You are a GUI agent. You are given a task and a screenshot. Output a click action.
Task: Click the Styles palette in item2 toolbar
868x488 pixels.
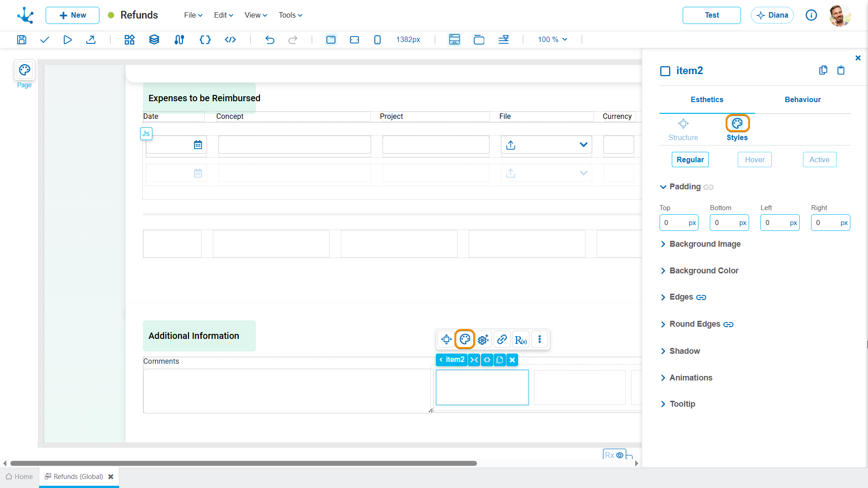(465, 339)
